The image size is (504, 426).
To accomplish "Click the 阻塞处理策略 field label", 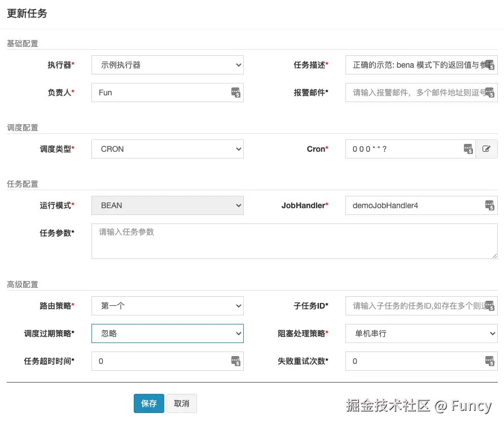I will [303, 333].
